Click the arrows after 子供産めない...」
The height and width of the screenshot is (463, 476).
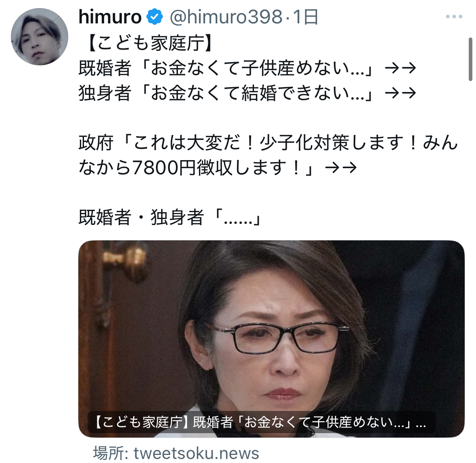[401, 68]
